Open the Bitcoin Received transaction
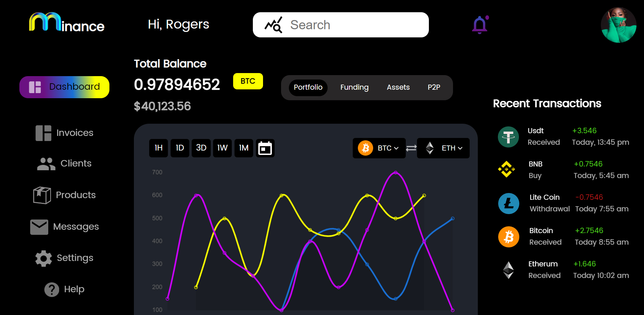 pyautogui.click(x=563, y=237)
